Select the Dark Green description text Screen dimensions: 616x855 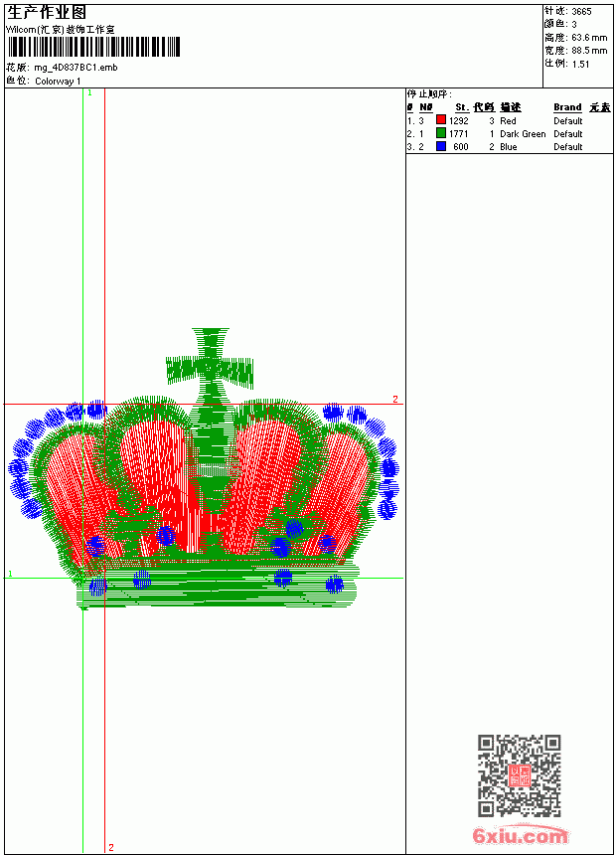[523, 133]
